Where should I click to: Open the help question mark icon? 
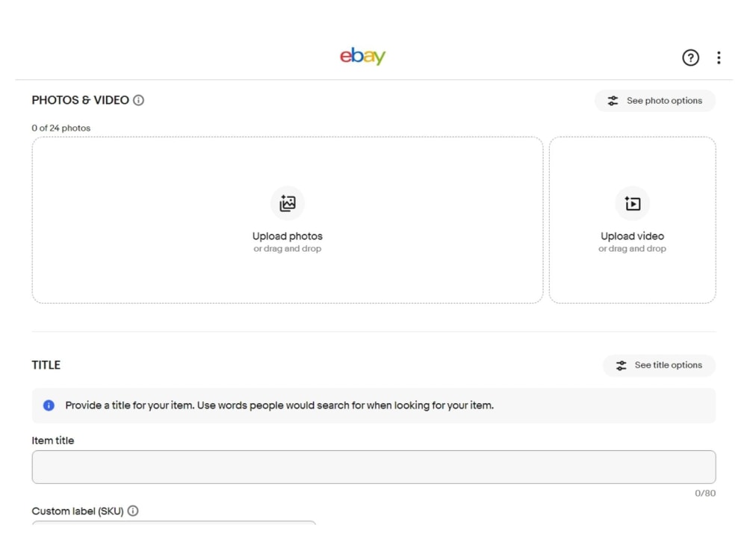click(x=690, y=57)
